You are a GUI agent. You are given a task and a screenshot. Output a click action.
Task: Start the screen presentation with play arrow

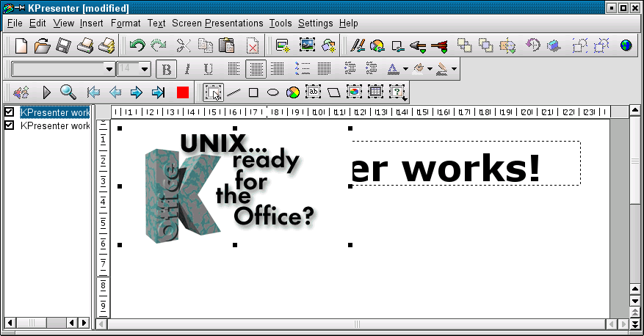[x=46, y=92]
